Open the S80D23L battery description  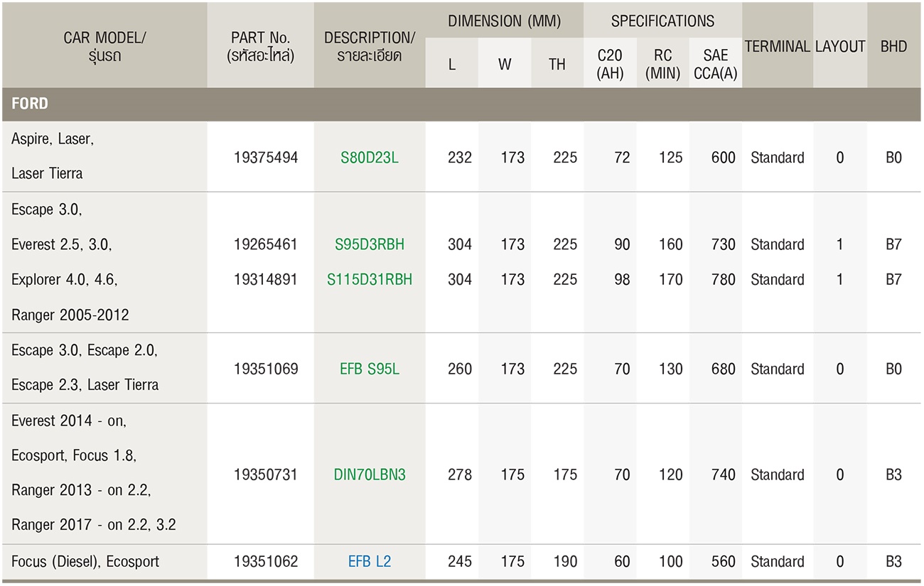tap(370, 158)
